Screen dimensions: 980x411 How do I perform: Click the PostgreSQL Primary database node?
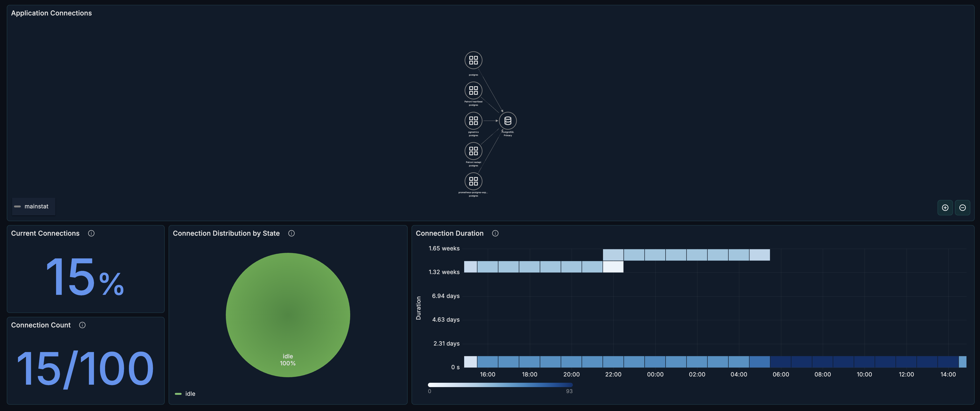(x=507, y=121)
